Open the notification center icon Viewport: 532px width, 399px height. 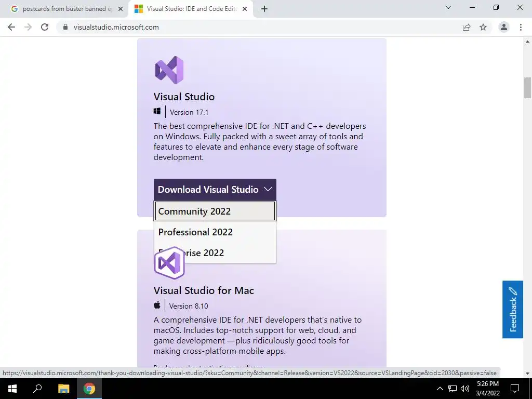click(515, 389)
